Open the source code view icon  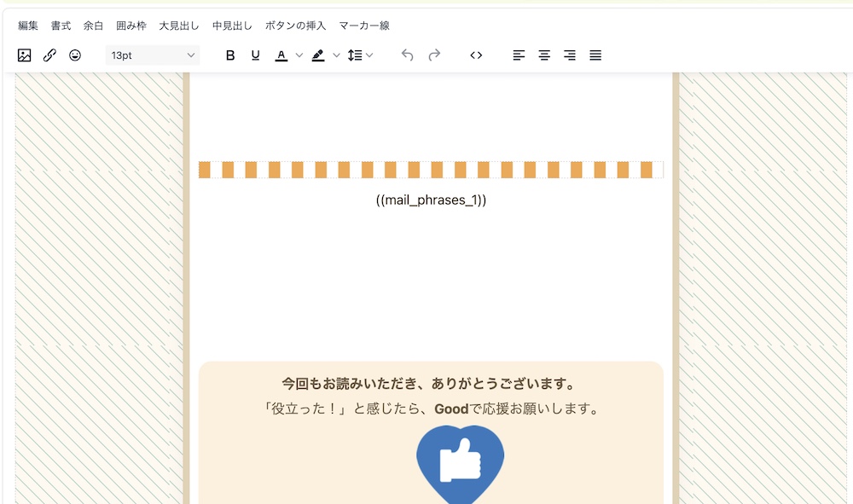pyautogui.click(x=476, y=55)
